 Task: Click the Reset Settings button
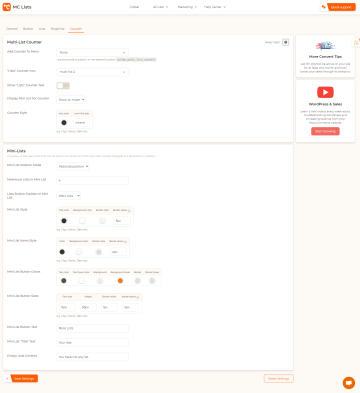pos(279,379)
